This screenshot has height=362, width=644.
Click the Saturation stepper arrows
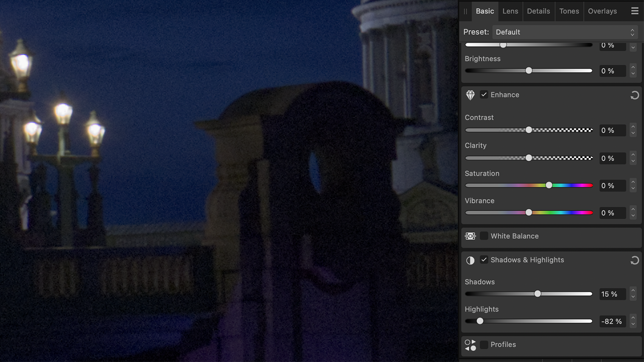point(633,185)
